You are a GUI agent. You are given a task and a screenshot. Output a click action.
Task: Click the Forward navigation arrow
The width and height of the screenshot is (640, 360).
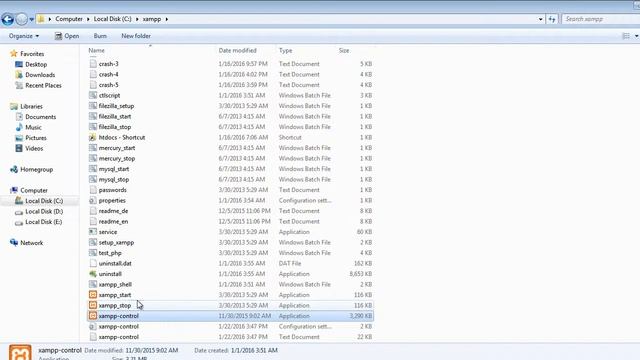coord(22,19)
